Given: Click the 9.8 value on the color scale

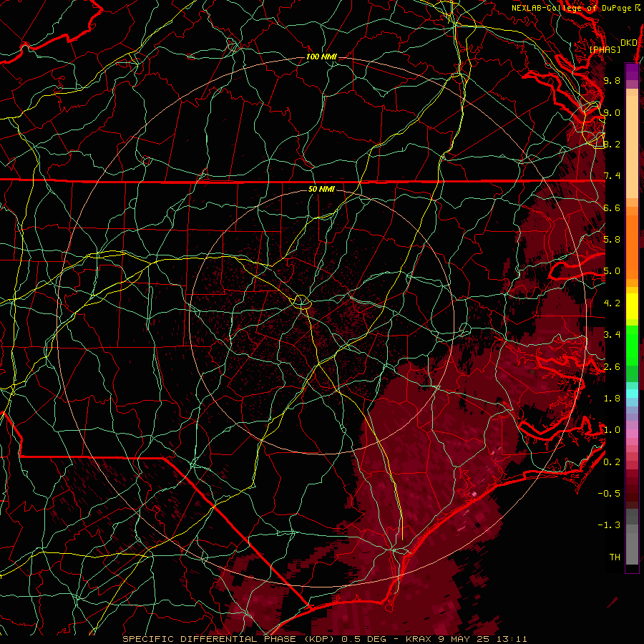Looking at the screenshot, I should click(612, 80).
